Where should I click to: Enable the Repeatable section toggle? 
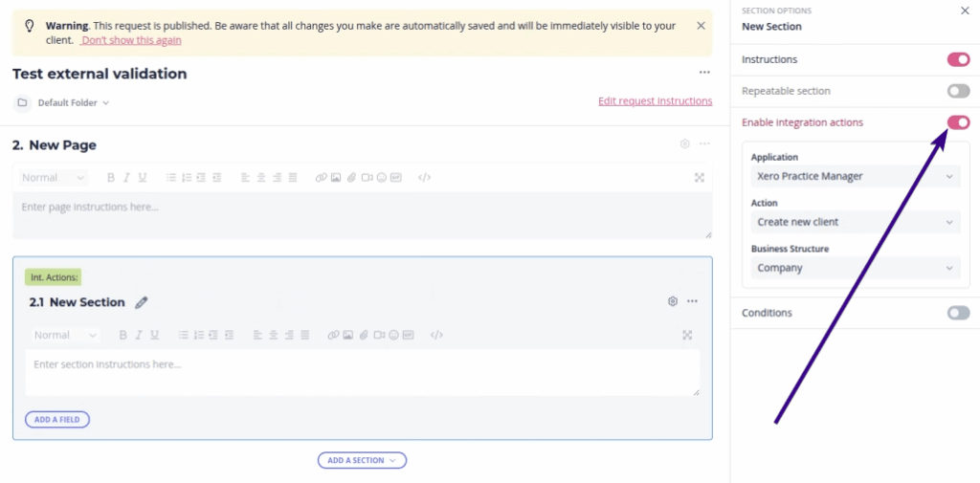click(958, 91)
